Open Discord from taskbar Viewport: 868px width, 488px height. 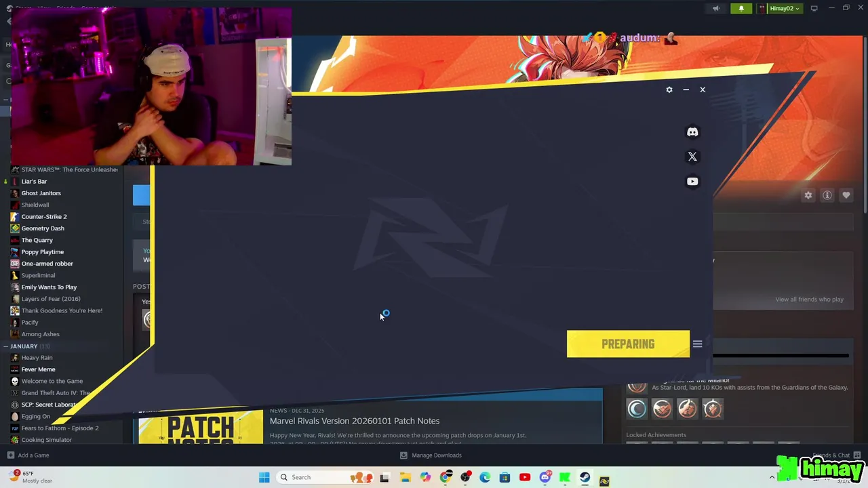(545, 477)
